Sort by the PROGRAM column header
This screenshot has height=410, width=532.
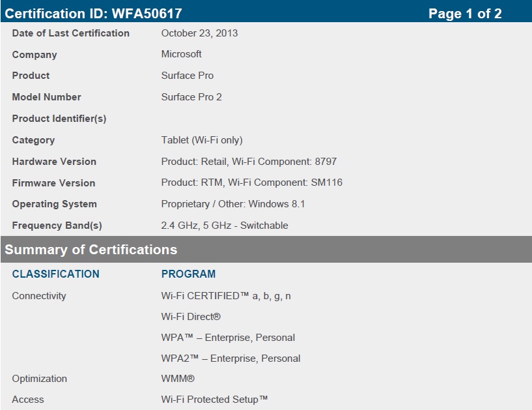pos(188,274)
